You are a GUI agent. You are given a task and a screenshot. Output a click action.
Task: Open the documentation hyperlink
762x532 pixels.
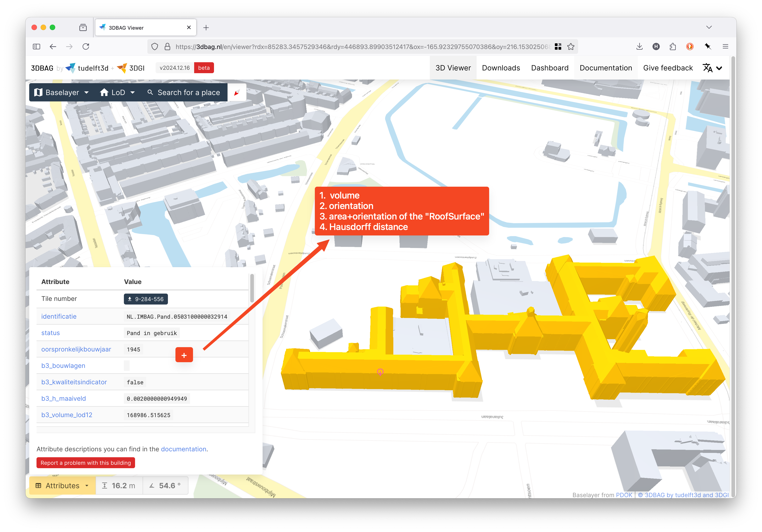183,449
